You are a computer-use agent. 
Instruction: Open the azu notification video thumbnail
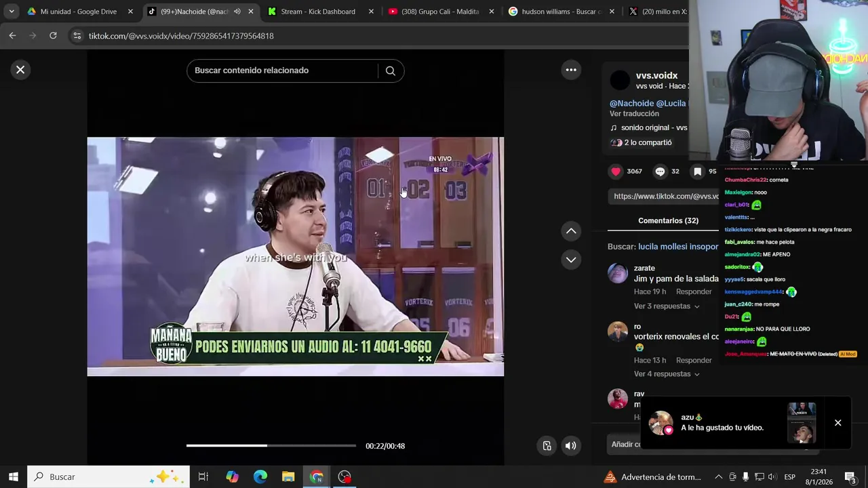click(x=802, y=422)
